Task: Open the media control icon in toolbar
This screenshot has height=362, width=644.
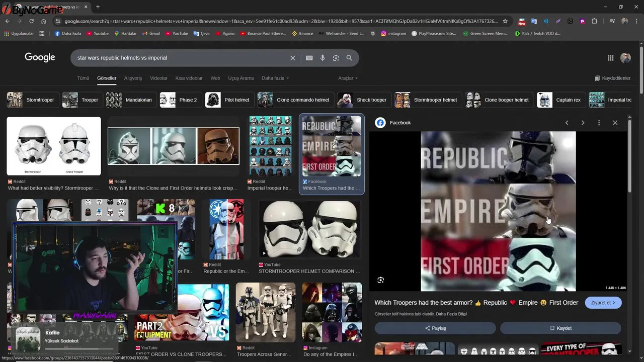Action: (x=612, y=21)
